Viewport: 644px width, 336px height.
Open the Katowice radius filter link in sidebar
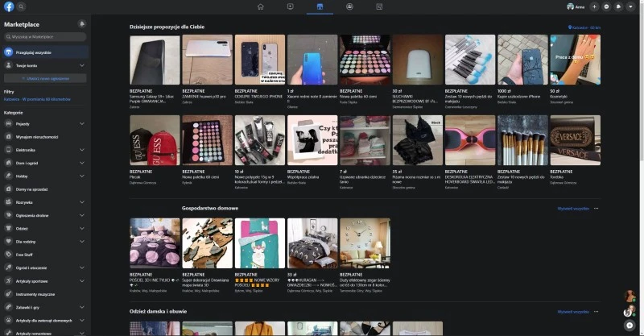(37, 99)
